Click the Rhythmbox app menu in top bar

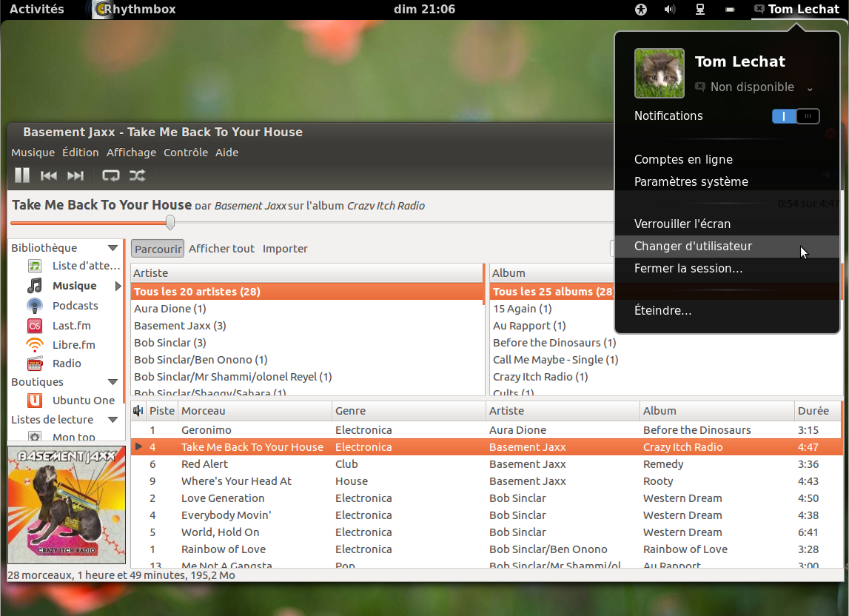coord(135,9)
